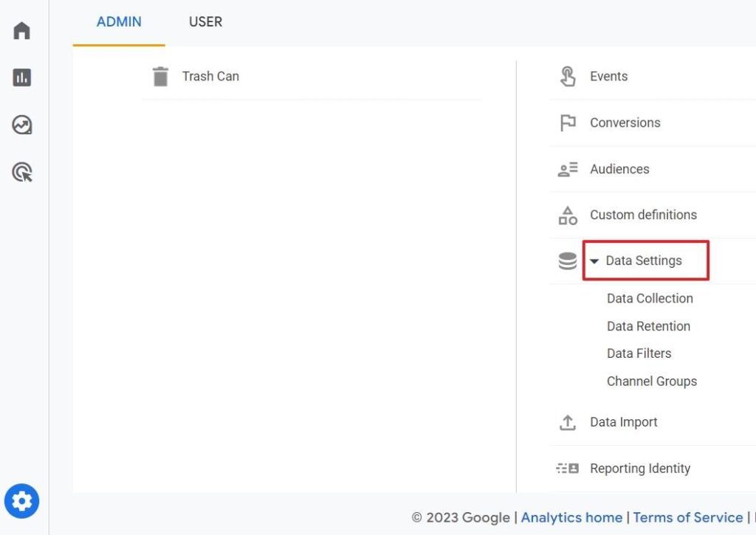The height and width of the screenshot is (535, 756).
Task: Click the Conversions flag icon
Action: (x=567, y=123)
